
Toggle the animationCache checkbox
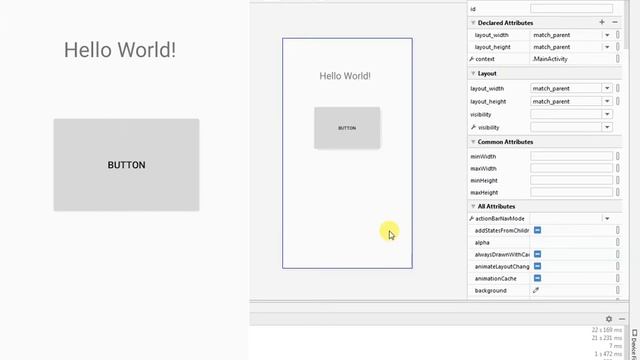click(x=538, y=278)
